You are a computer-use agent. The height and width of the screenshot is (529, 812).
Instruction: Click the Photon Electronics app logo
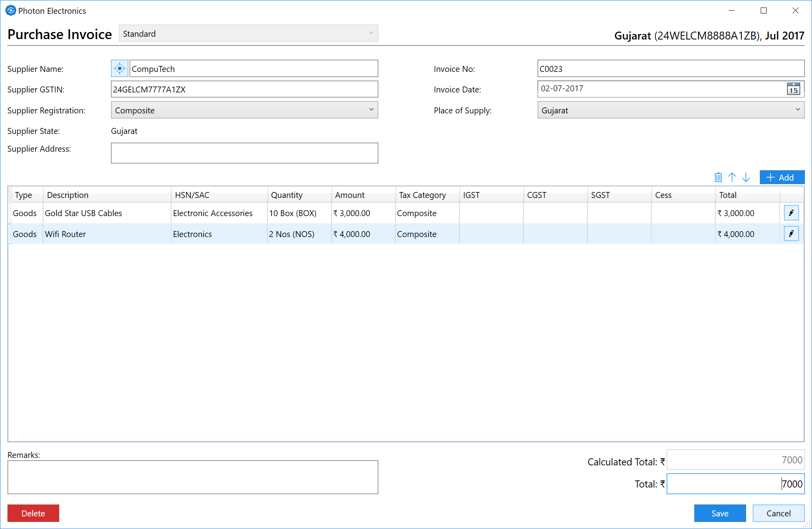[11, 11]
